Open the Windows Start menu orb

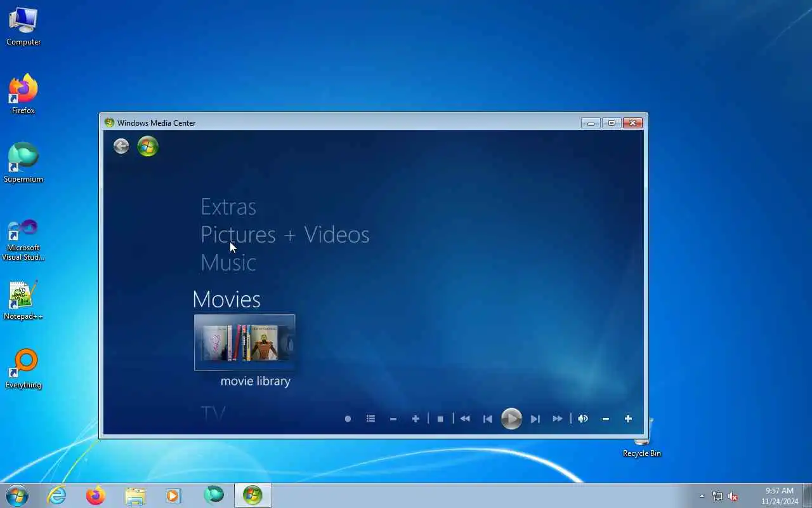(x=16, y=495)
